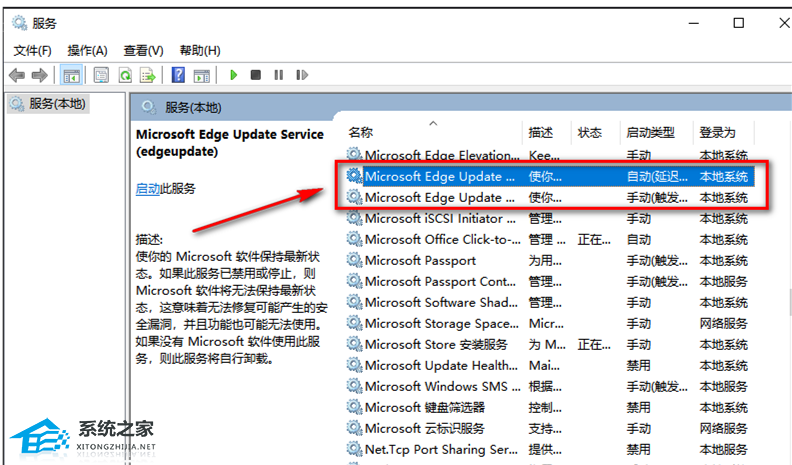The width and height of the screenshot is (792, 465).
Task: Click 正在... status of Microsoft Office Click-to-
Action: click(594, 240)
